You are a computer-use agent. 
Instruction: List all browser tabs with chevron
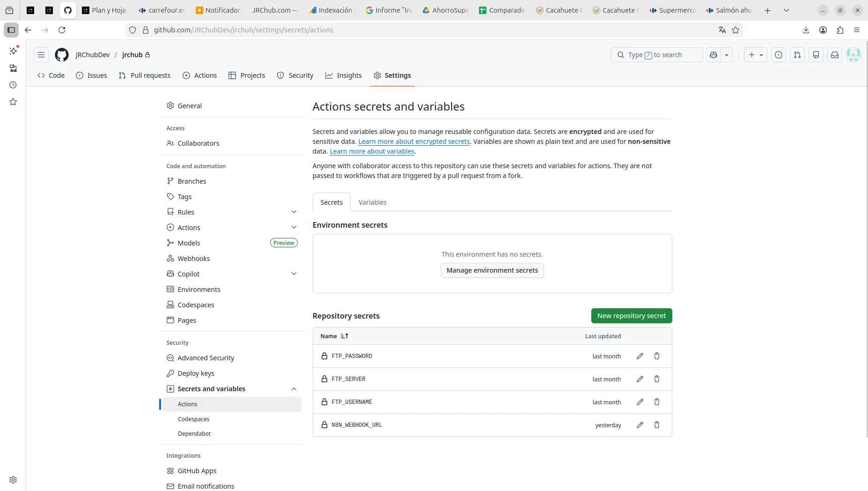[787, 10]
